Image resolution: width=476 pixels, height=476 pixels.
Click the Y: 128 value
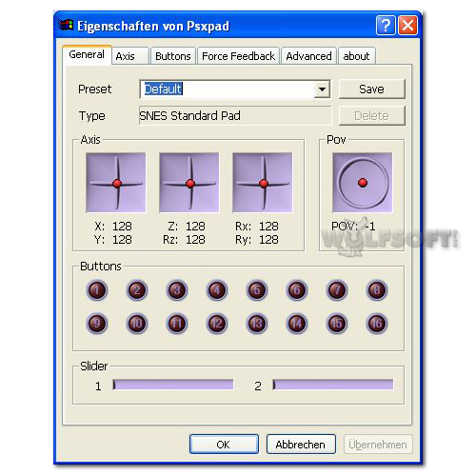click(x=113, y=240)
